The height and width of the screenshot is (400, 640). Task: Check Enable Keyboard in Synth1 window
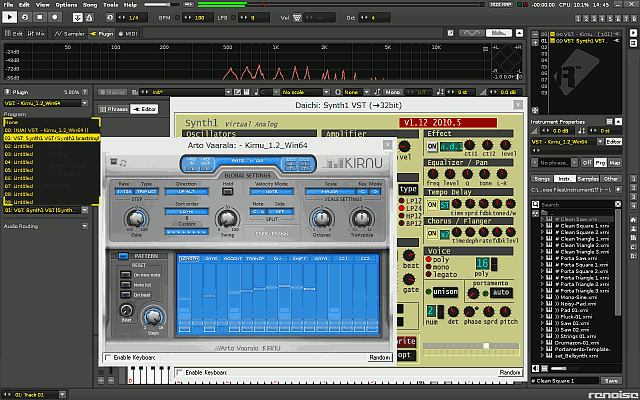(x=179, y=372)
